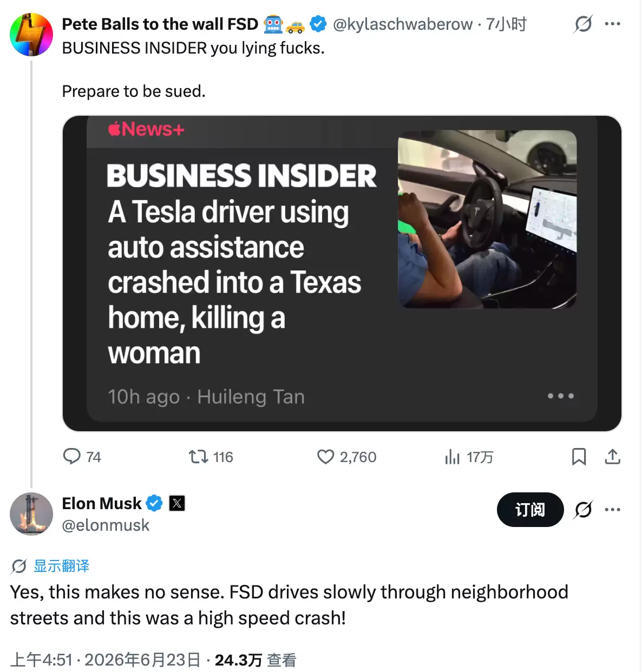Viewport: 642px width, 672px height.
Task: Open Elon Musk's rocket avatar
Action: [x=31, y=514]
